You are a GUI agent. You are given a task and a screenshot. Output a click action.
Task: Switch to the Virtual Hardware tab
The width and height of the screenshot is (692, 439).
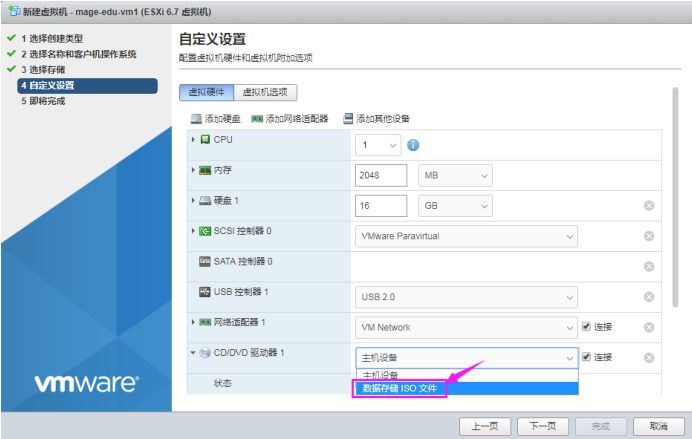click(207, 92)
